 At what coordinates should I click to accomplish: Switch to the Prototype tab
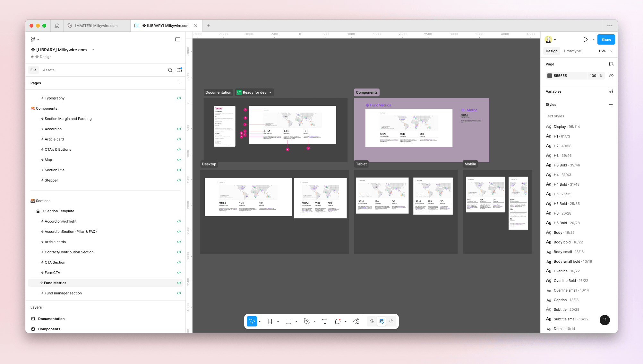coord(572,51)
